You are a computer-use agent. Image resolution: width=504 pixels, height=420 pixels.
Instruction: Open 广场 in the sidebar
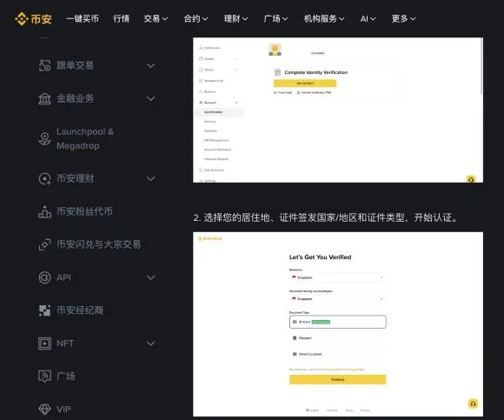click(66, 377)
